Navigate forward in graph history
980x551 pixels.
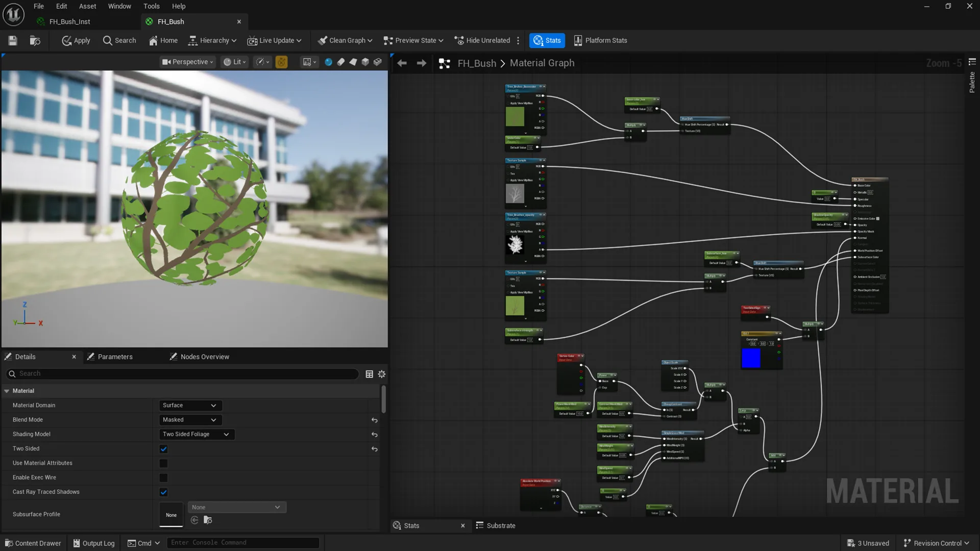tap(422, 63)
